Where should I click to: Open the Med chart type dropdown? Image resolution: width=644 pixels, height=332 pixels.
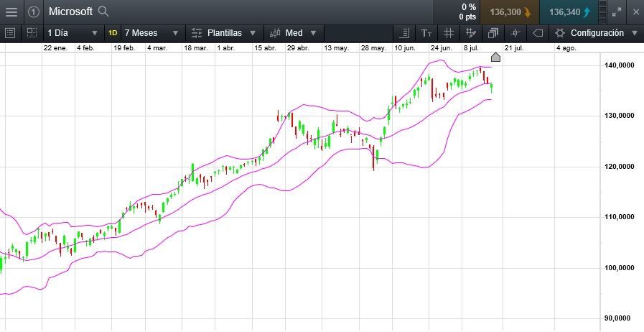(x=294, y=33)
